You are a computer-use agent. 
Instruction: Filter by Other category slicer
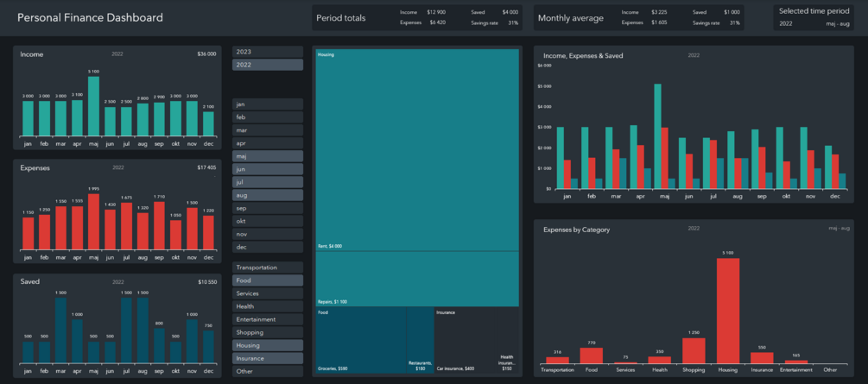268,371
